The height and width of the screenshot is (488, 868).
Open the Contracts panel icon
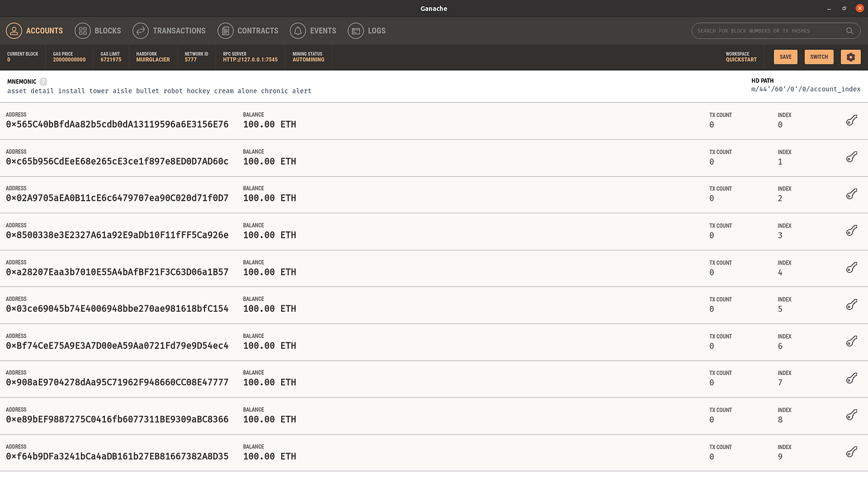click(226, 30)
